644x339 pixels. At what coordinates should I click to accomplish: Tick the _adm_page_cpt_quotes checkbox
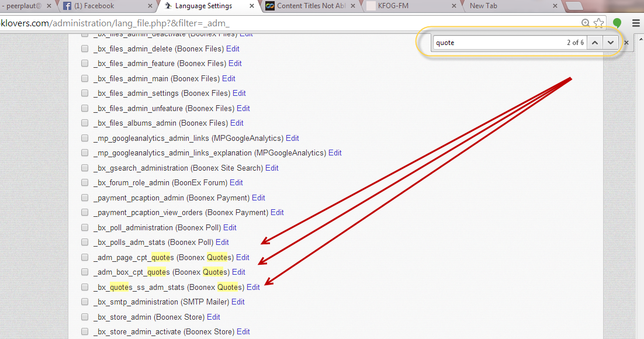coord(85,257)
